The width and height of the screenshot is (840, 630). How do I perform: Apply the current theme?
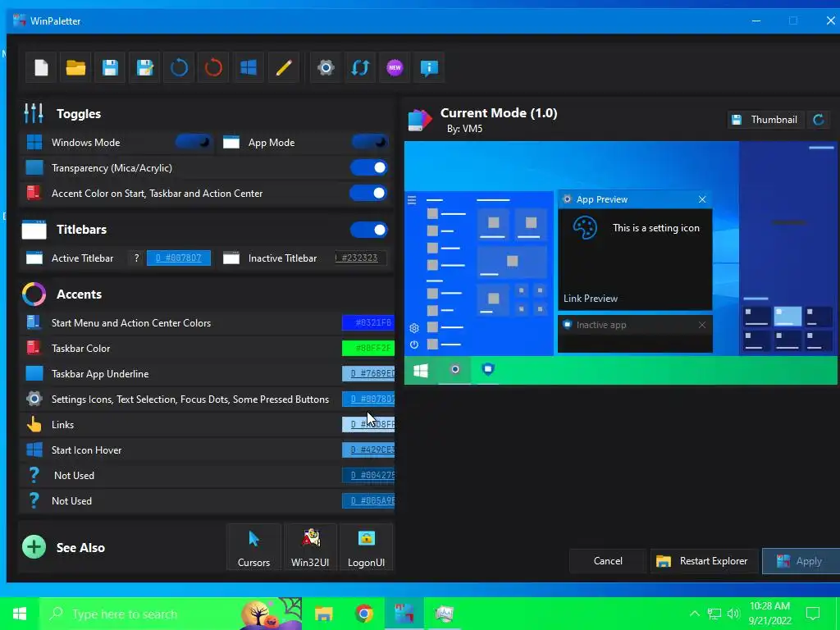coord(801,561)
